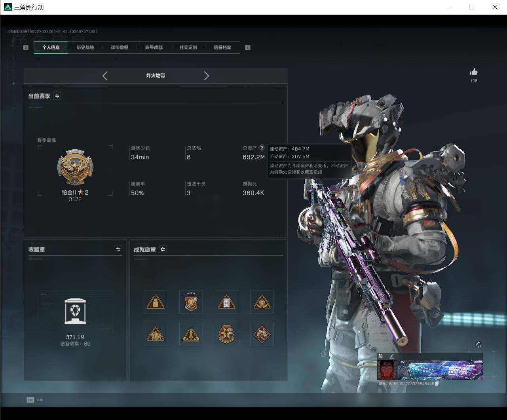The image size is (507, 420).
Task: Select the Platinum II rank emblem
Action: 75,167
